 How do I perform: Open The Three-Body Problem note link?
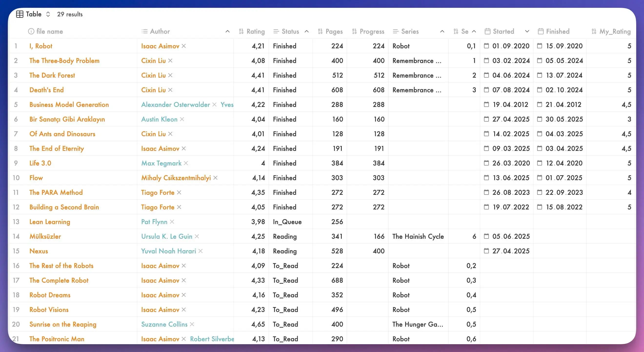point(64,61)
